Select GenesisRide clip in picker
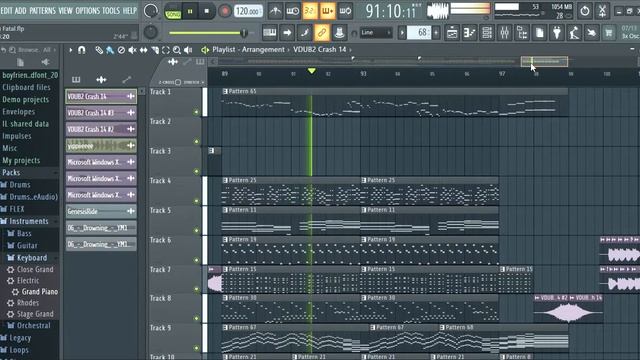640x360 pixels. pos(101,211)
